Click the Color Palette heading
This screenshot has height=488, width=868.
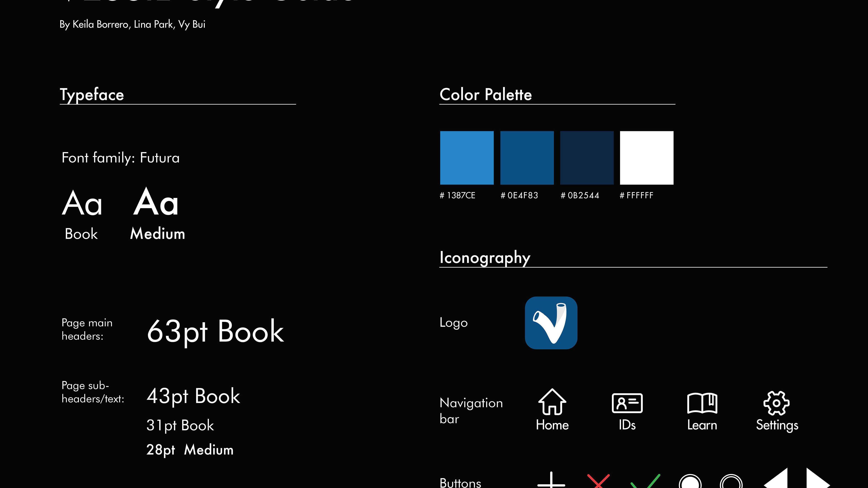[486, 95]
